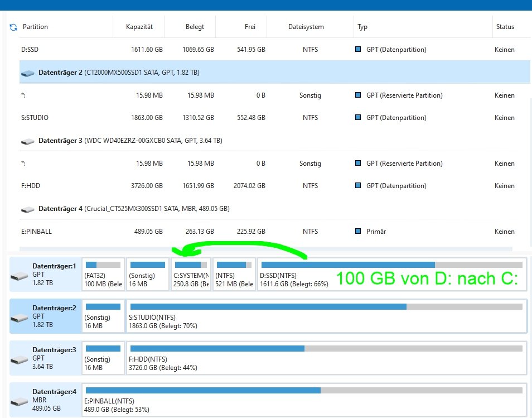Select the NTFS 521 MB block on Datenträger:1
The image size is (532, 418).
234,275
